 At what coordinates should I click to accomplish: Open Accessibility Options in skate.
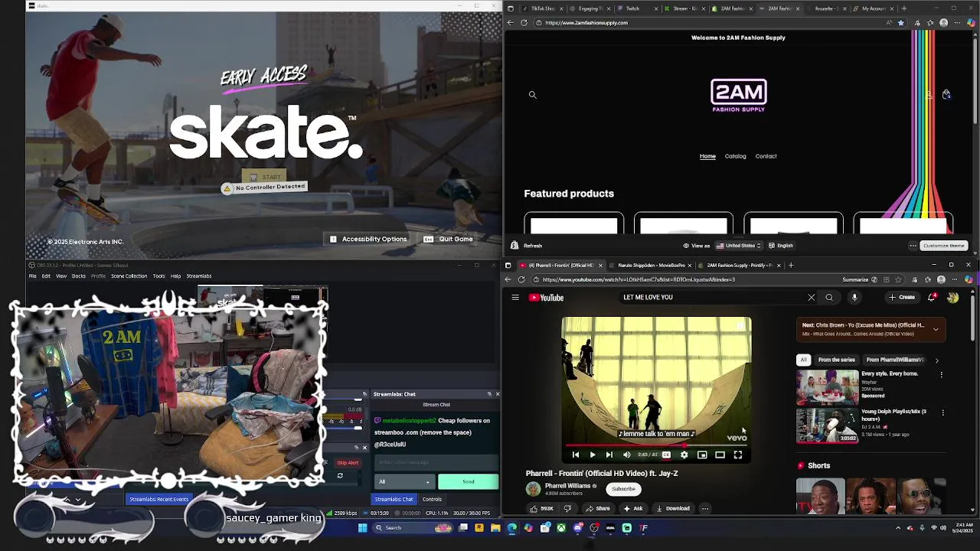point(368,240)
